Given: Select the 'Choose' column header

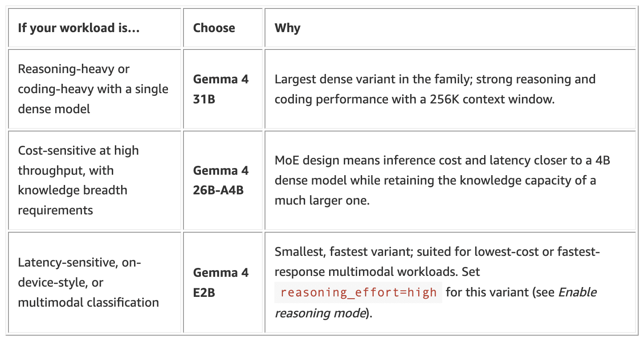Looking at the screenshot, I should pyautogui.click(x=214, y=28).
